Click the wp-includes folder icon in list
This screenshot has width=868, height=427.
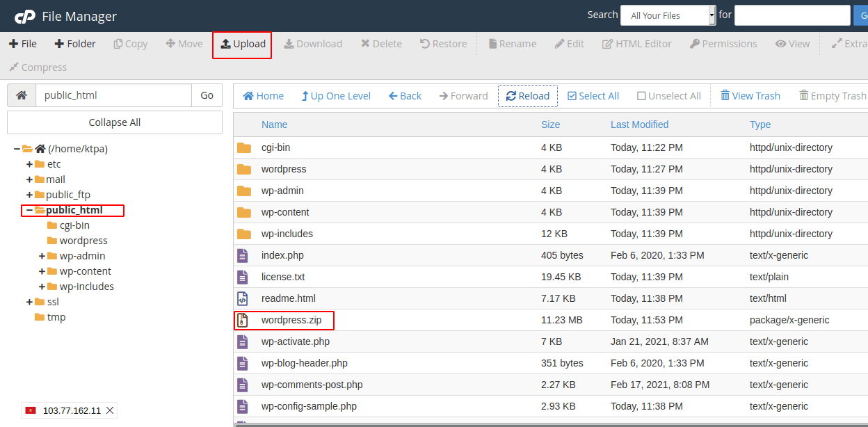[x=243, y=234]
